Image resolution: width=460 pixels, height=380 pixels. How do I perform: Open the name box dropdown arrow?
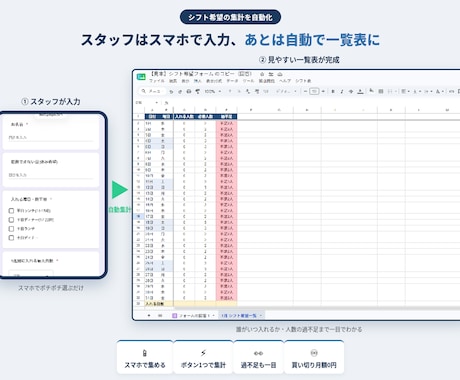tap(157, 103)
